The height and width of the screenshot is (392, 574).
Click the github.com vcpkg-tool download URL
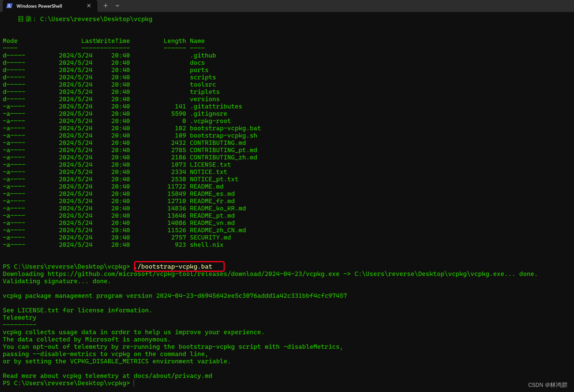click(193, 274)
